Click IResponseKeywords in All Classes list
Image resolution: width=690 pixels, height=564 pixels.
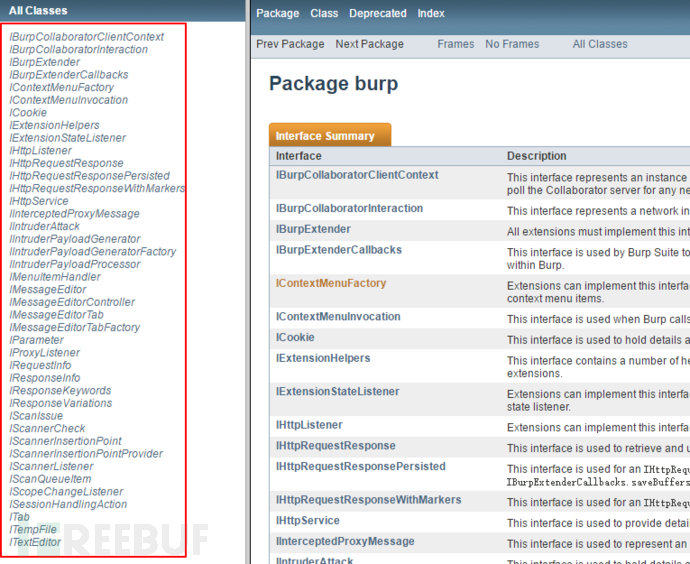pos(60,391)
